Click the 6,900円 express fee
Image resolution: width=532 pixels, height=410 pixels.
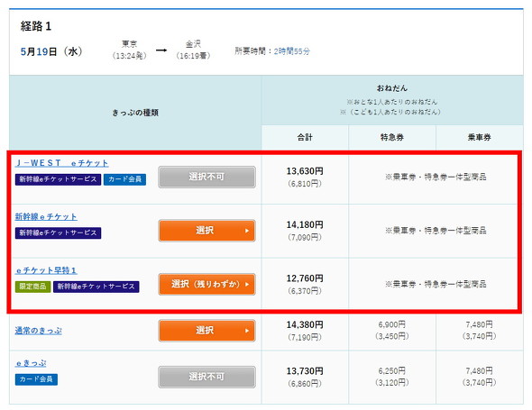coord(392,325)
